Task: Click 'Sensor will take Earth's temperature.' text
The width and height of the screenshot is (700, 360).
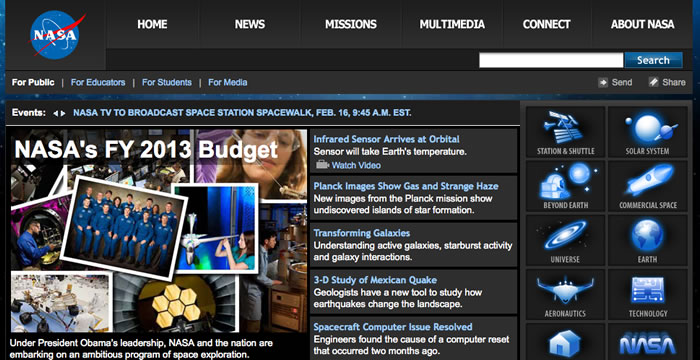Action: click(x=390, y=152)
